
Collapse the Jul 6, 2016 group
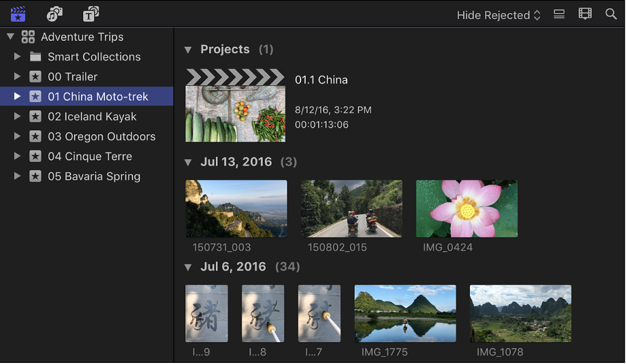pos(188,267)
